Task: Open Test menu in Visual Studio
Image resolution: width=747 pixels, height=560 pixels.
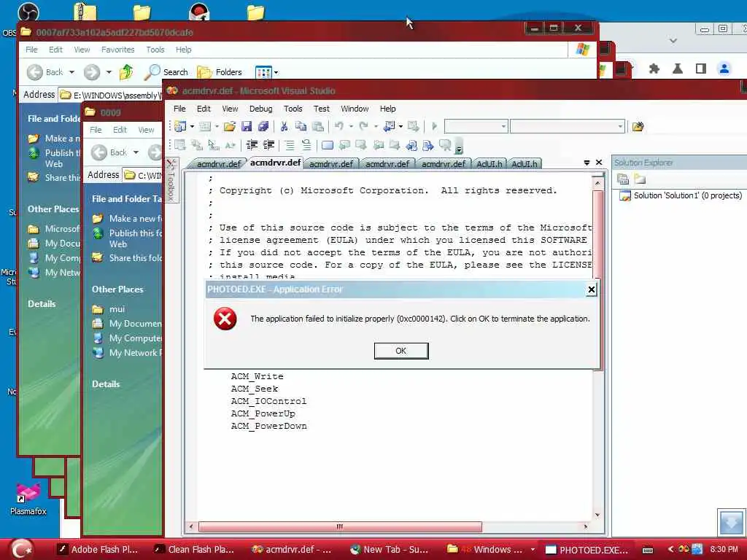Action: pyautogui.click(x=321, y=109)
